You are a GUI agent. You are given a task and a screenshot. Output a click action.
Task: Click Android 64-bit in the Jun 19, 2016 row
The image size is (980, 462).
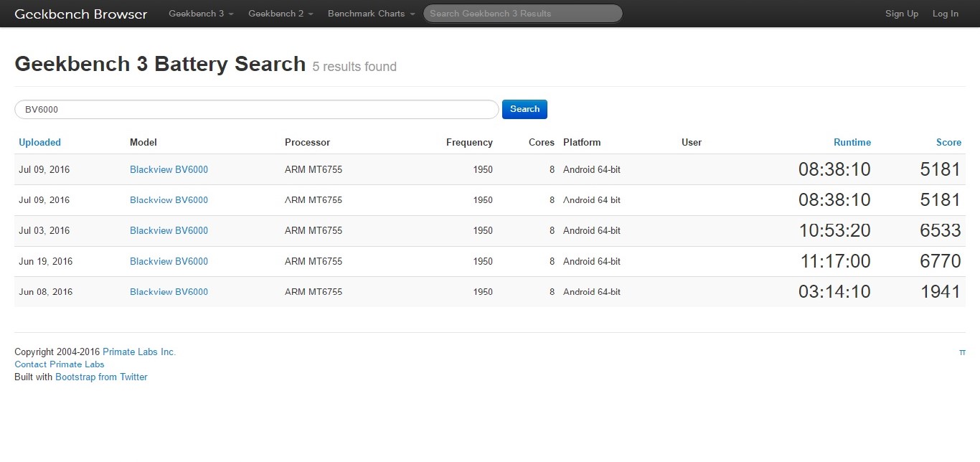tap(592, 261)
